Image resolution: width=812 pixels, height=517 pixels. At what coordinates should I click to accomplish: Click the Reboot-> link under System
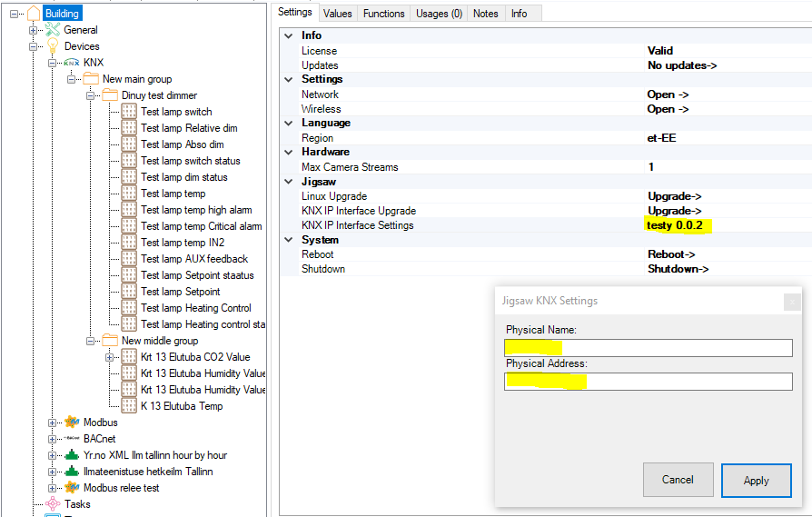671,254
